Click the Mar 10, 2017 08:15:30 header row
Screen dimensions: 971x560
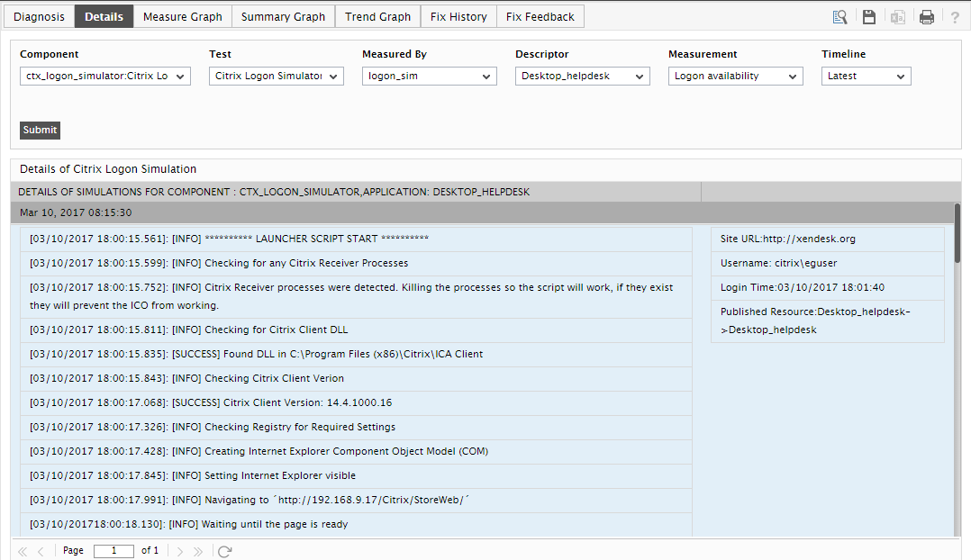coord(483,212)
